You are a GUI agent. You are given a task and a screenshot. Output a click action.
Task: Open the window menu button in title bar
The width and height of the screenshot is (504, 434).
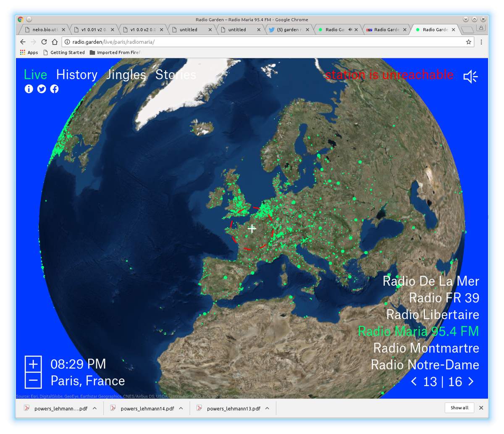pos(29,19)
